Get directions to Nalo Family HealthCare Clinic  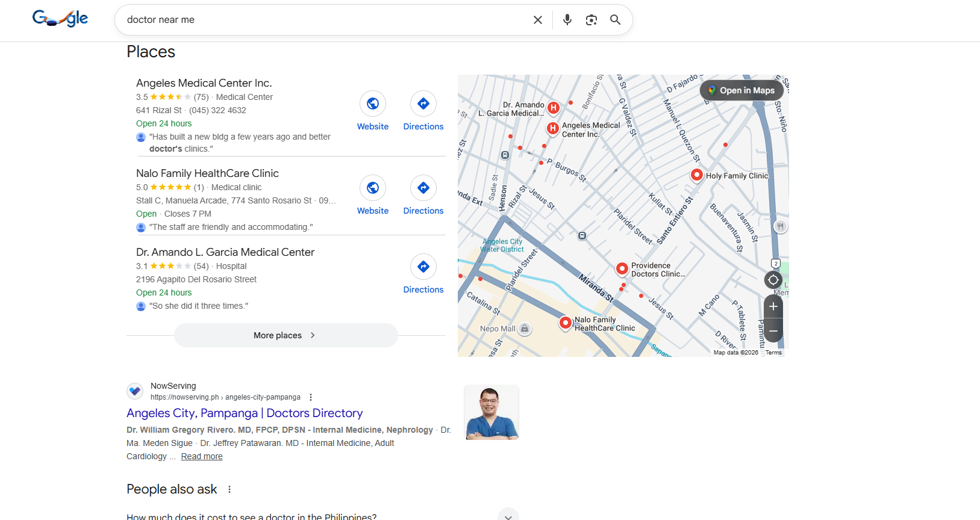[423, 188]
